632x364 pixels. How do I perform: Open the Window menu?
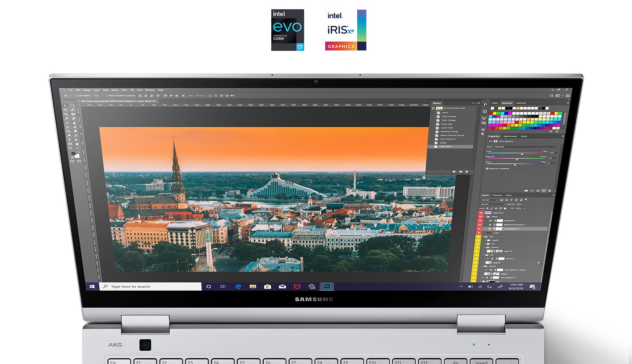pos(150,90)
